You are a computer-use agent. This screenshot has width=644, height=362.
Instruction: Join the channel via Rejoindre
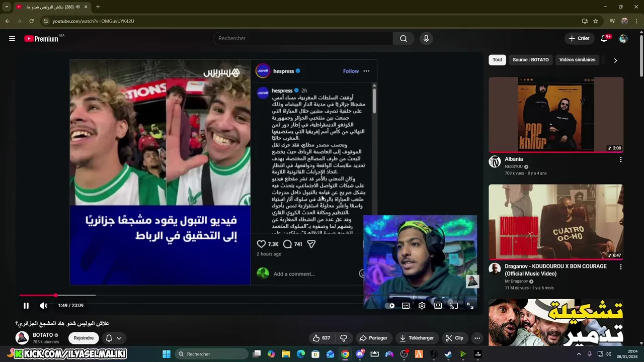coord(84,338)
